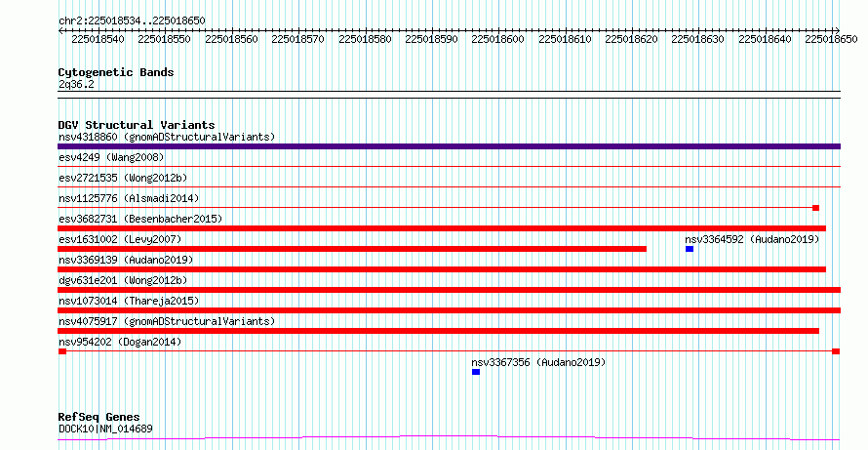868x450 pixels.
Task: Click the small red block of nsv1125776
Action: click(x=816, y=208)
